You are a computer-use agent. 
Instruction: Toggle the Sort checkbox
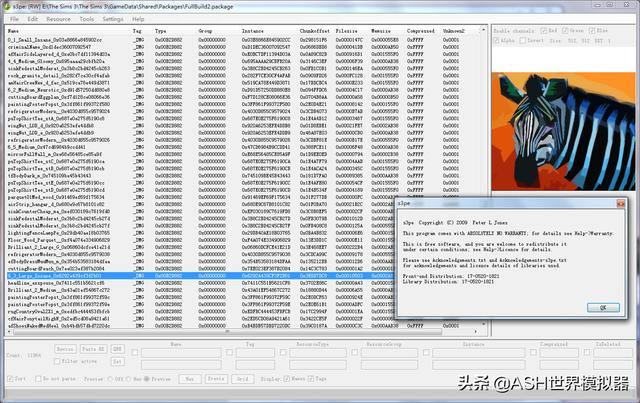10,379
